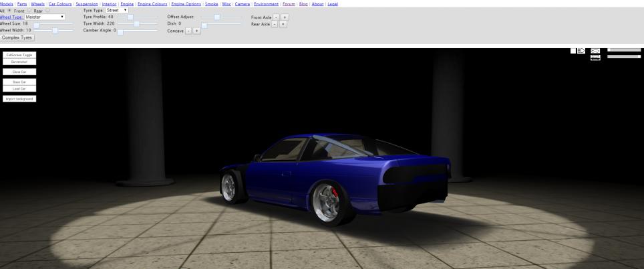Select the upper car view icon
Image resolution: width=644 pixels, height=269 pixels.
point(595,51)
